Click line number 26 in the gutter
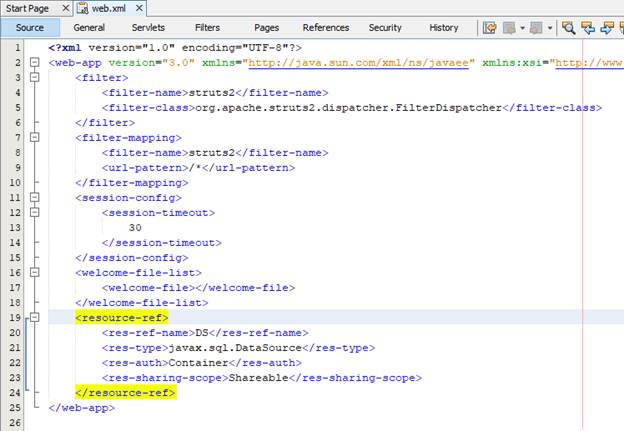This screenshot has height=431, width=624. pyautogui.click(x=15, y=423)
